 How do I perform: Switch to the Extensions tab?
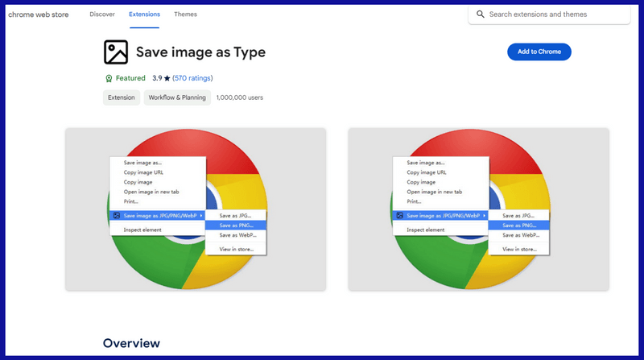144,14
